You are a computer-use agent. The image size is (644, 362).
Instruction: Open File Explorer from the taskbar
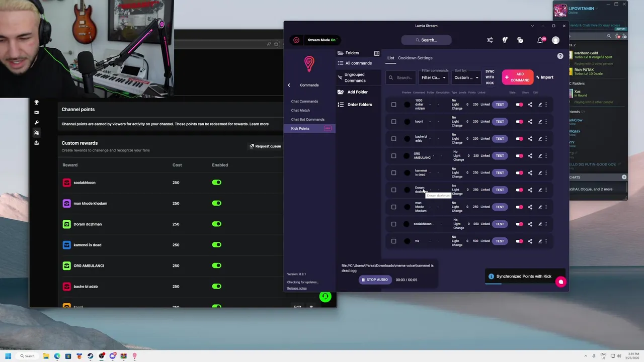point(46,356)
